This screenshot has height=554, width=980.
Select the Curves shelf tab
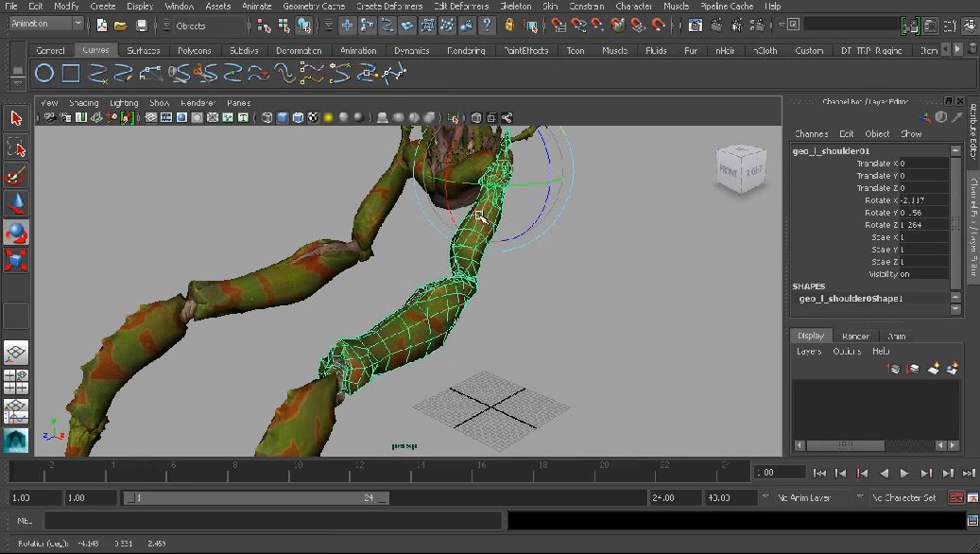pos(95,49)
